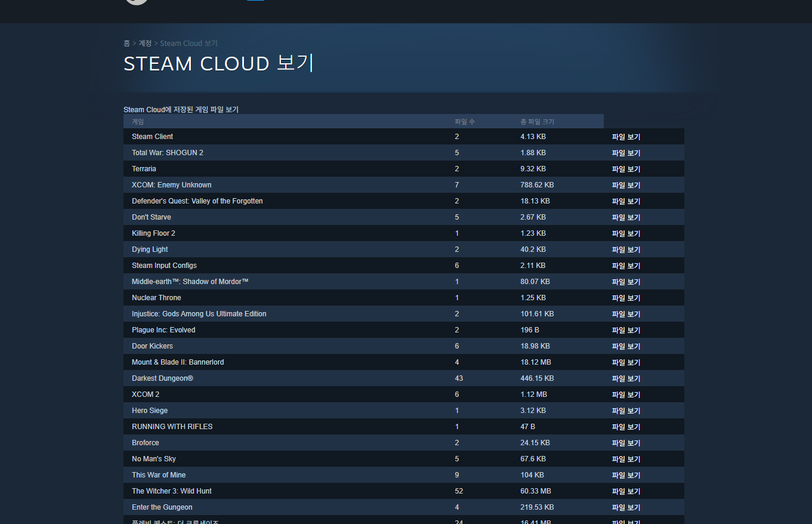
Task: Click the file size 18.12 MB
Action: pos(536,362)
